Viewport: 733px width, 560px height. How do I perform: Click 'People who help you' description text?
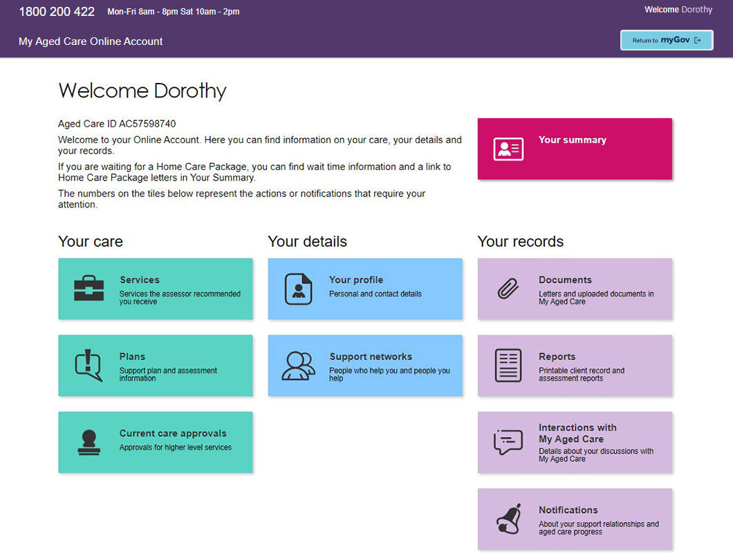pyautogui.click(x=389, y=375)
